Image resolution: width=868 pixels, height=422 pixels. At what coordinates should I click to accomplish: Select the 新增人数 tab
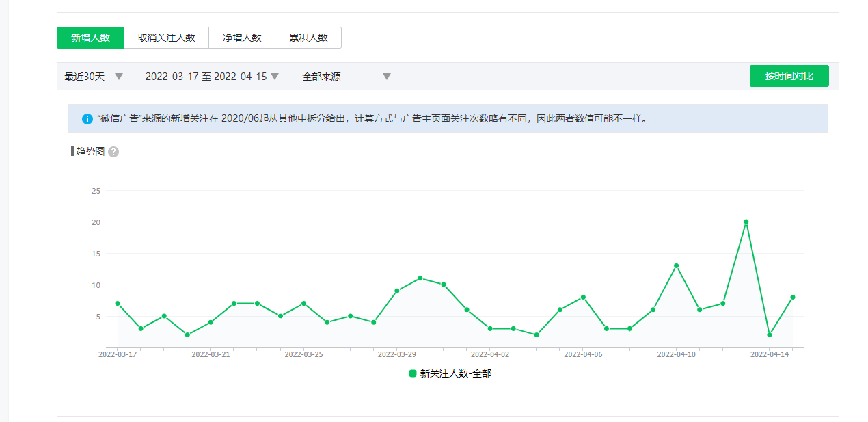[90, 38]
